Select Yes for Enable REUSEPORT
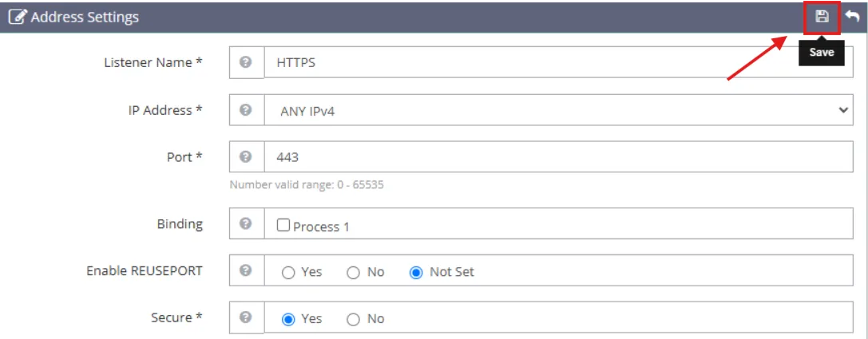Screen dimensions: 868x339 pyautogui.click(x=287, y=273)
